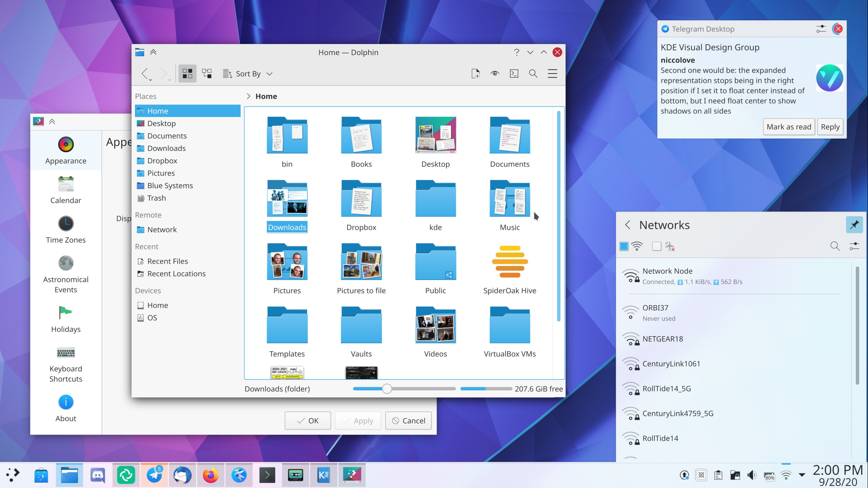
Task: Disable Wi-Fi with its checkbox
Action: (x=624, y=246)
